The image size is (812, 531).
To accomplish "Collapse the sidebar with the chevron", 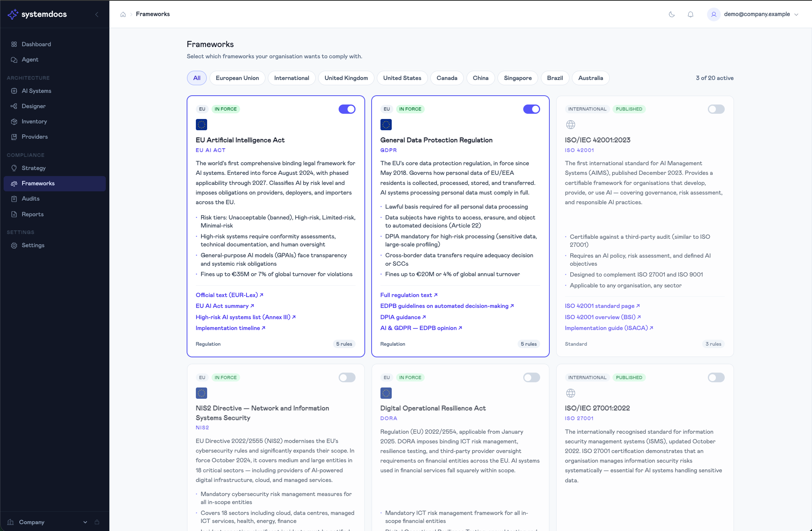I will tap(97, 14).
